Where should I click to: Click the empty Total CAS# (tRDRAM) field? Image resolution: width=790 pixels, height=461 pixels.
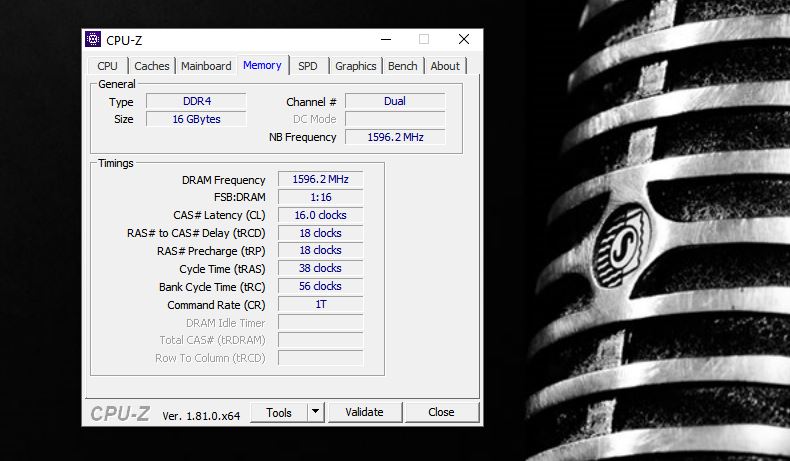[320, 340]
